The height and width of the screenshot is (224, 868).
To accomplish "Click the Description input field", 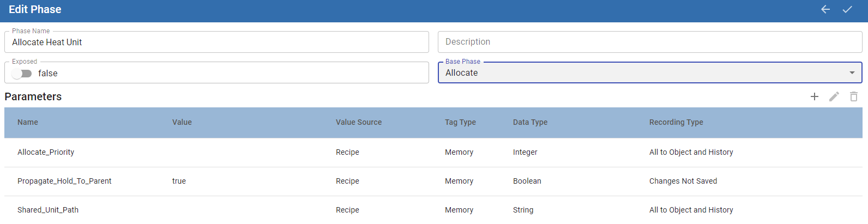I will click(650, 42).
